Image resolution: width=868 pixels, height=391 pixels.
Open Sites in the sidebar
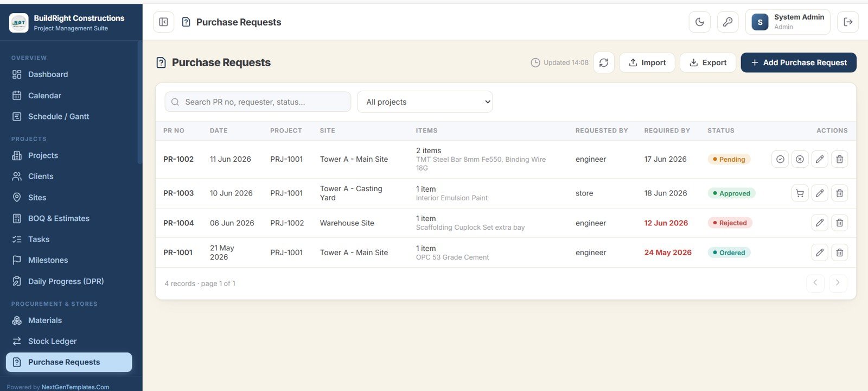coord(69,198)
